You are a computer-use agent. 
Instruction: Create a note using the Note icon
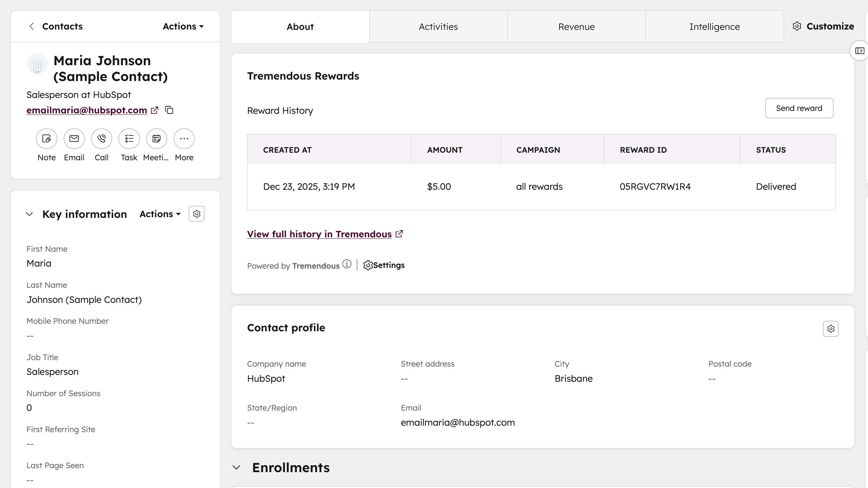(46, 139)
